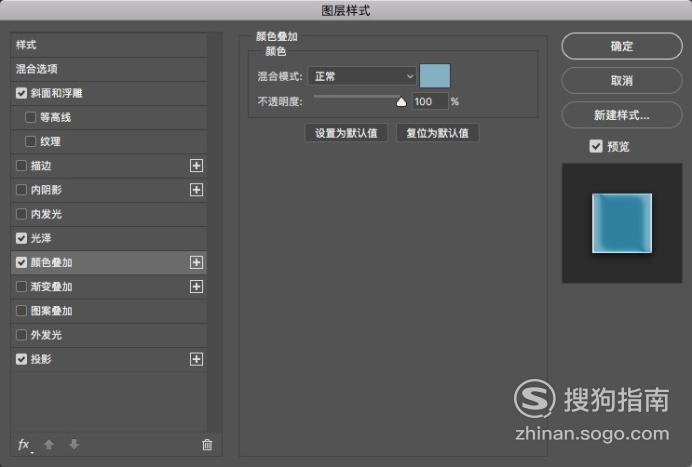
Task: Select the 内发光 effect row
Action: 109,215
